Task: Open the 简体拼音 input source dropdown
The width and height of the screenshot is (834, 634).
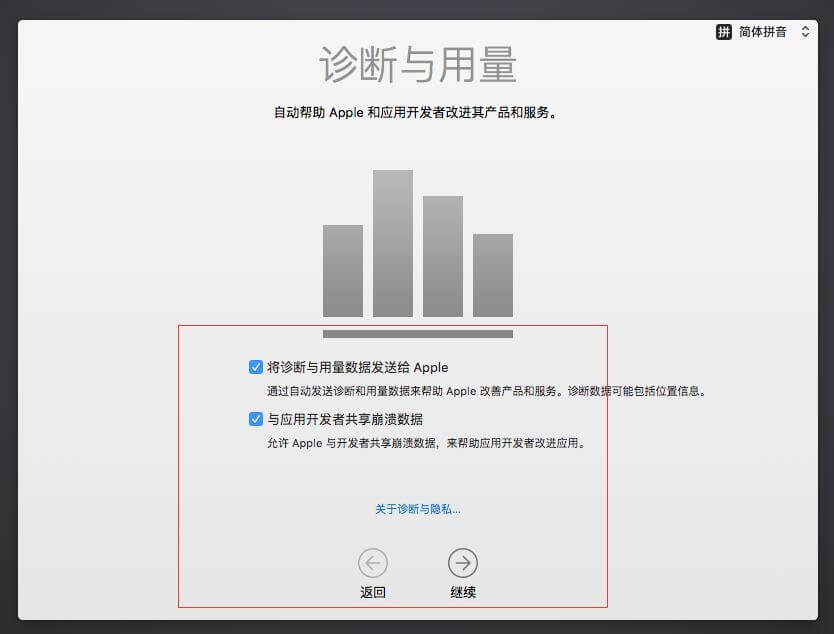Action: [x=763, y=32]
